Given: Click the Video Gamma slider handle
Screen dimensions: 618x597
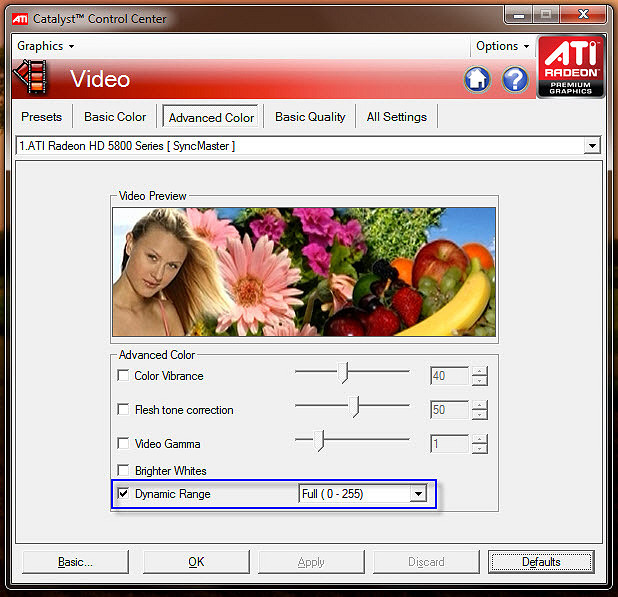Looking at the screenshot, I should point(319,441).
